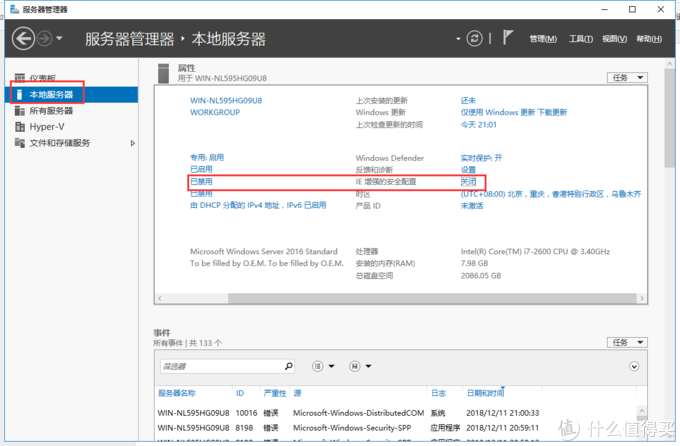Click the main vertical scrollbar thumb

click(670, 118)
